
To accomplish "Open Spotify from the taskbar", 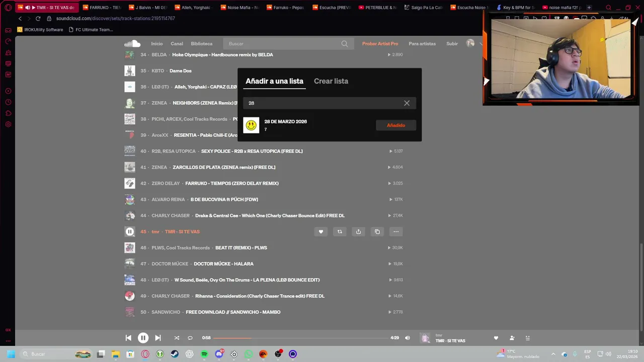I will pos(204,354).
